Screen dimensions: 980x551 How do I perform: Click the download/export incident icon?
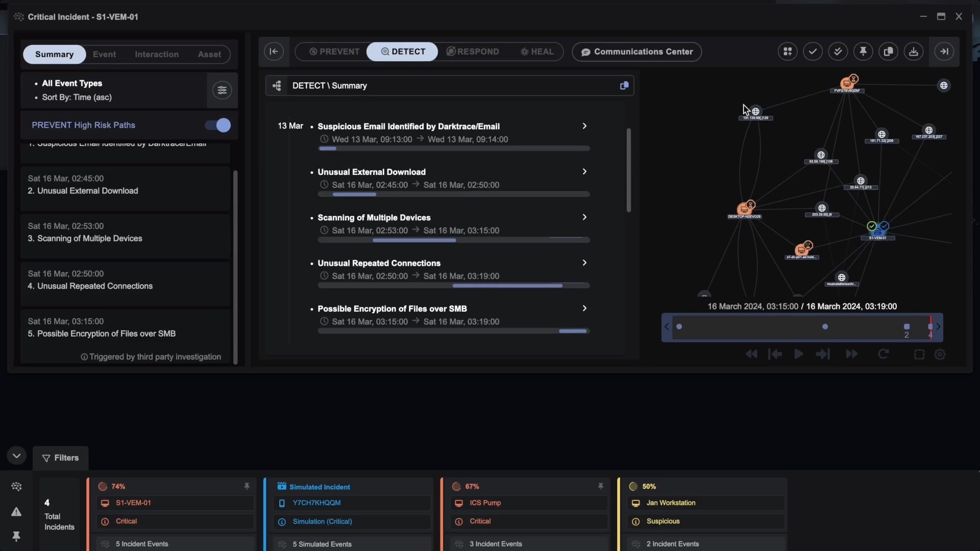(x=914, y=52)
